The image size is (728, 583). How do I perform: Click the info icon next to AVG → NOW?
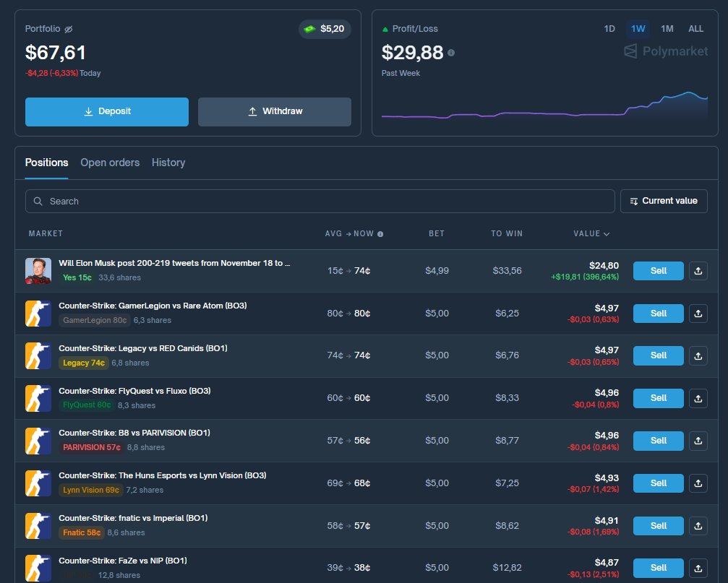pyautogui.click(x=380, y=234)
